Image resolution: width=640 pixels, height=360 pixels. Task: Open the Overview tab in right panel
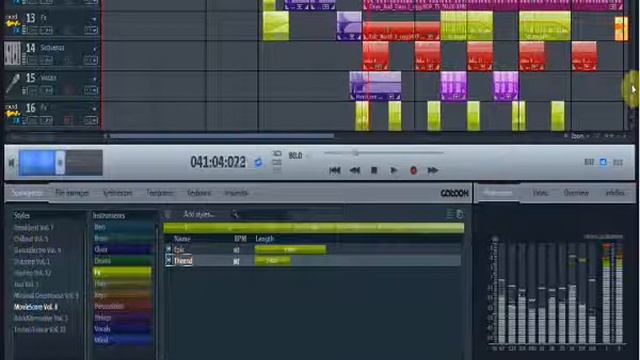[x=576, y=193]
